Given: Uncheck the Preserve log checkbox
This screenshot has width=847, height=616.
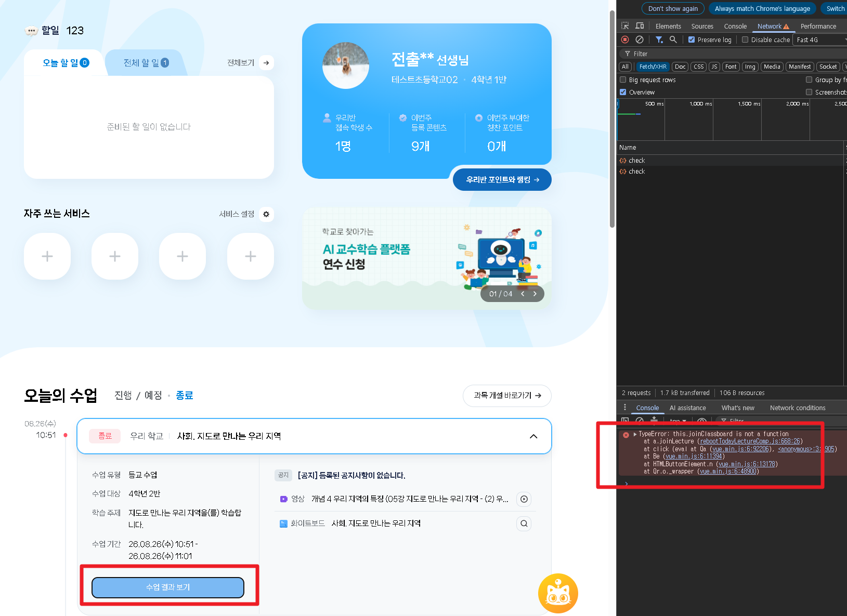Looking at the screenshot, I should point(692,40).
